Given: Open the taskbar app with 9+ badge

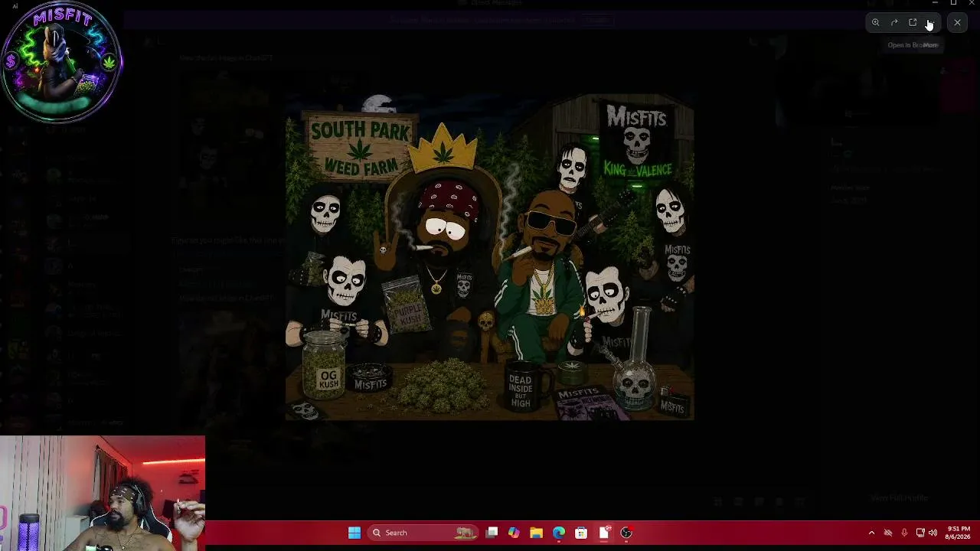Looking at the screenshot, I should tap(604, 533).
